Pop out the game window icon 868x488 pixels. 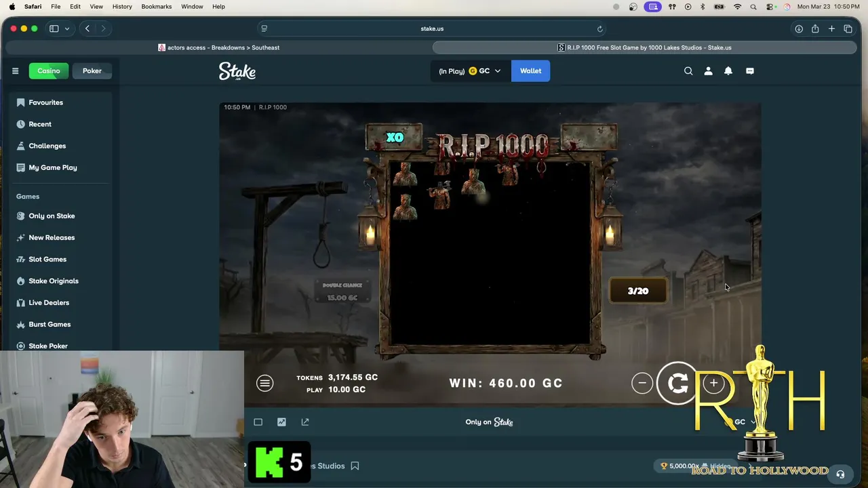[x=305, y=422]
